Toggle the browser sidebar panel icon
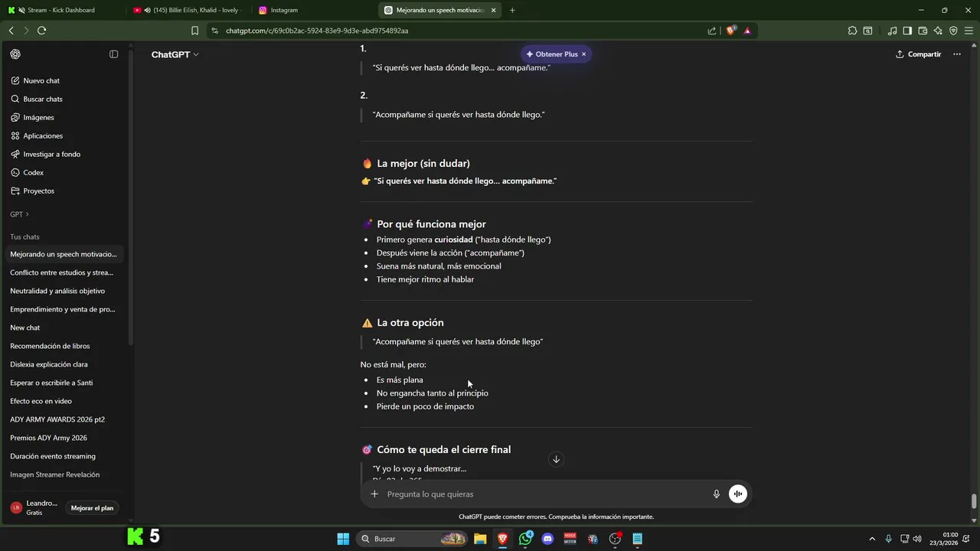Image resolution: width=980 pixels, height=551 pixels. tap(907, 31)
